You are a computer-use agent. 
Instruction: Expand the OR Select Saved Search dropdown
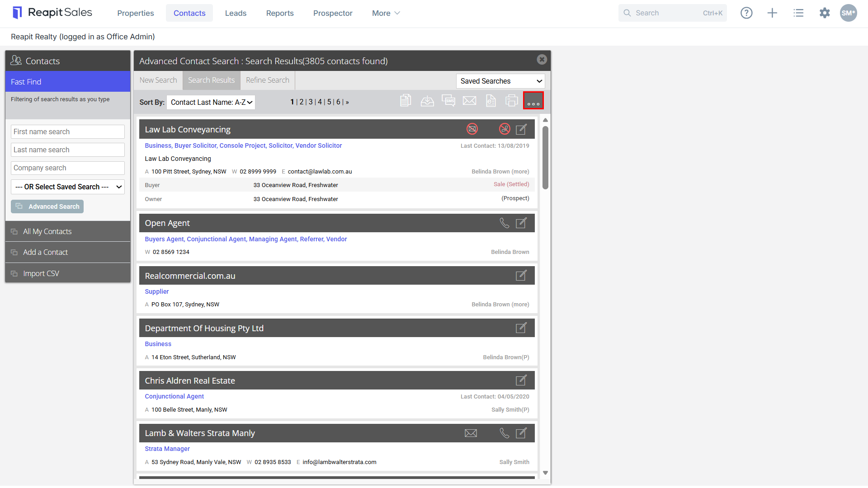pyautogui.click(x=68, y=187)
